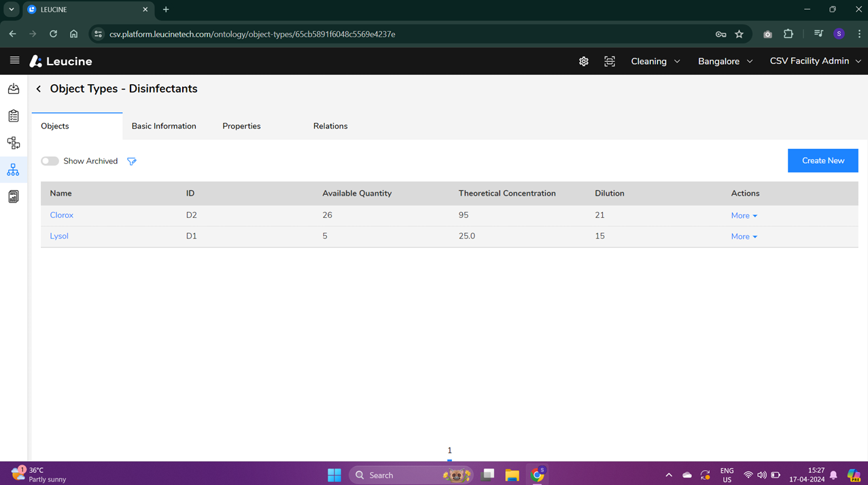Click the QR scan icon in header

[x=610, y=61]
